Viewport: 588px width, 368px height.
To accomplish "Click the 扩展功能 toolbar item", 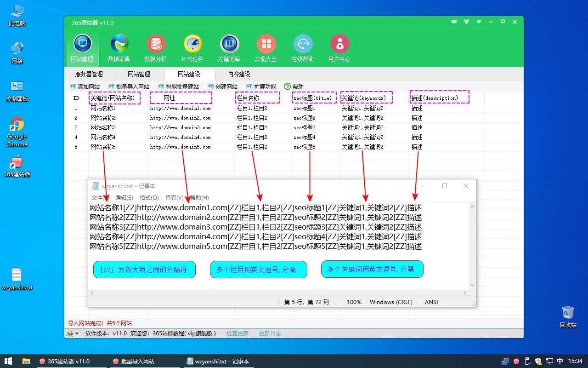I will (x=261, y=86).
